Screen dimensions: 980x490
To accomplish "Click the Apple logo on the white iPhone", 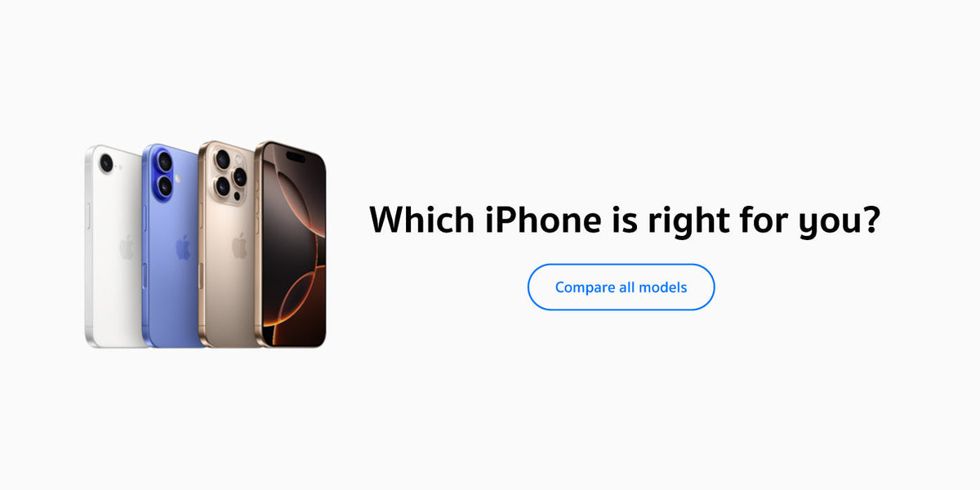I will coord(127,247).
